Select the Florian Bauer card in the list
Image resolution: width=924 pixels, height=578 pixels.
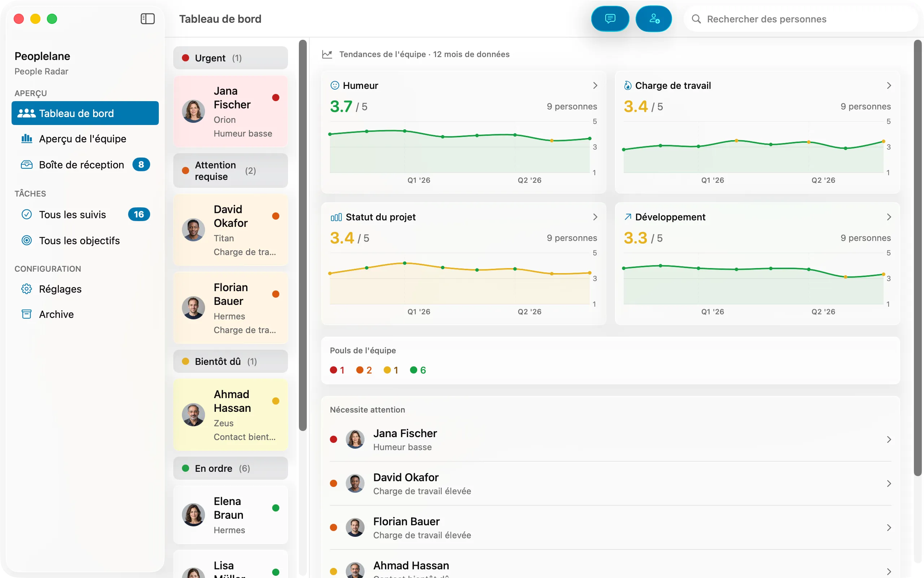pyautogui.click(x=230, y=308)
